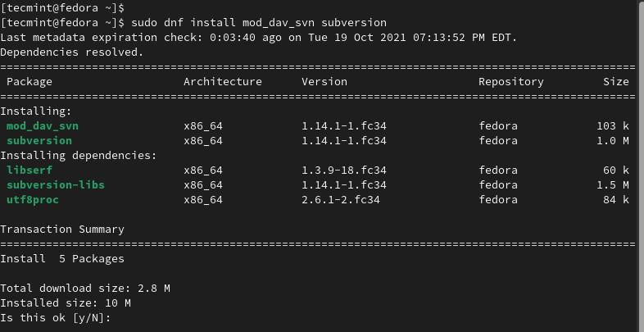Click the 'Dependencies resolved.' message

point(71,52)
